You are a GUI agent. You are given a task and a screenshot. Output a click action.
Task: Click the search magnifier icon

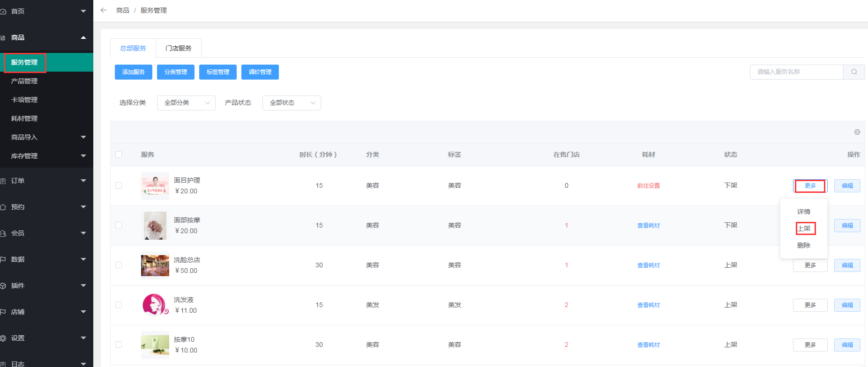[x=854, y=72]
